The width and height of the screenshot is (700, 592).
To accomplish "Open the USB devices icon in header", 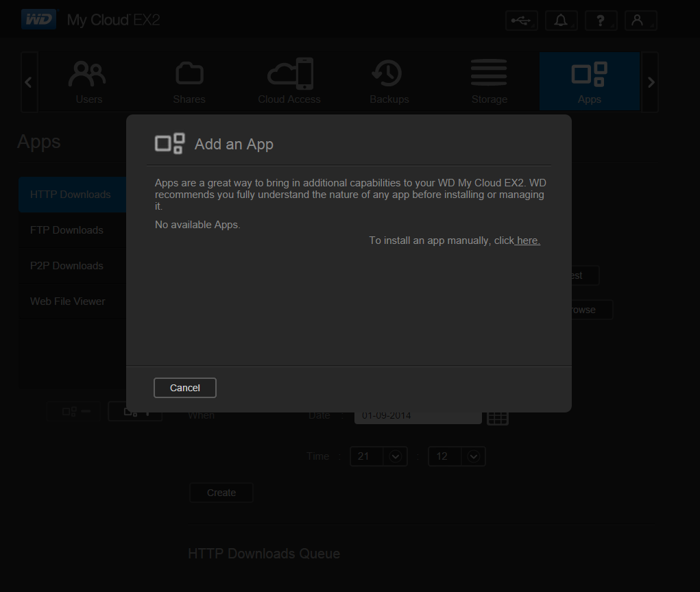I will coord(522,21).
